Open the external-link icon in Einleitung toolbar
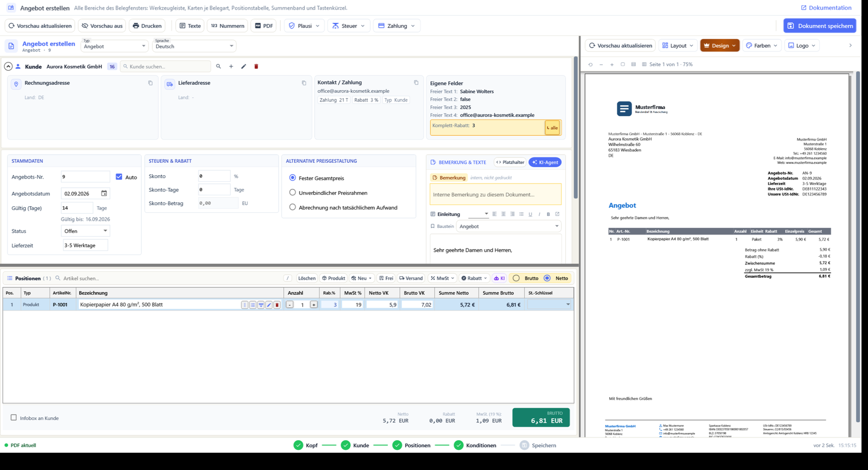Screen dimensions: 868x470 click(x=557, y=214)
